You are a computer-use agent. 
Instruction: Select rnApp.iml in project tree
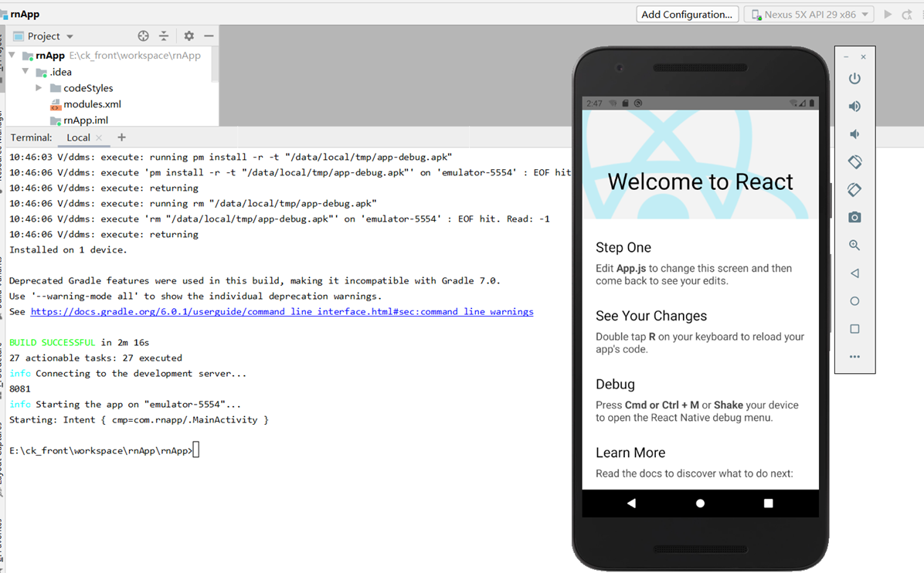(x=86, y=120)
